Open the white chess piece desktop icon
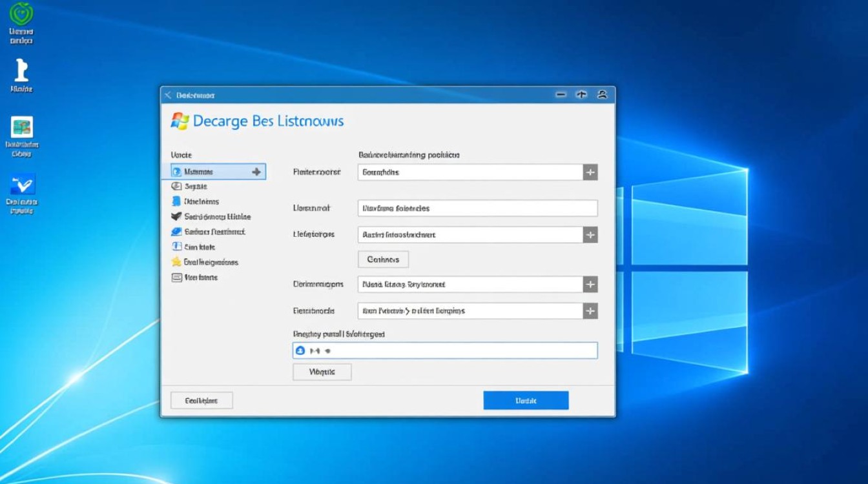Screen dimensions: 868x484 21,70
